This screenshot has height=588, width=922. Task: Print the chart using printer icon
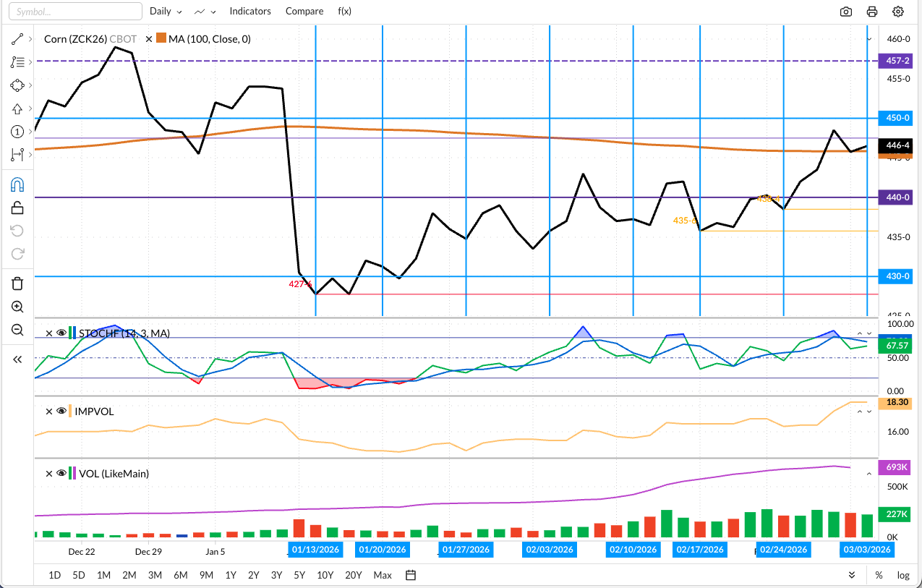pyautogui.click(x=871, y=12)
